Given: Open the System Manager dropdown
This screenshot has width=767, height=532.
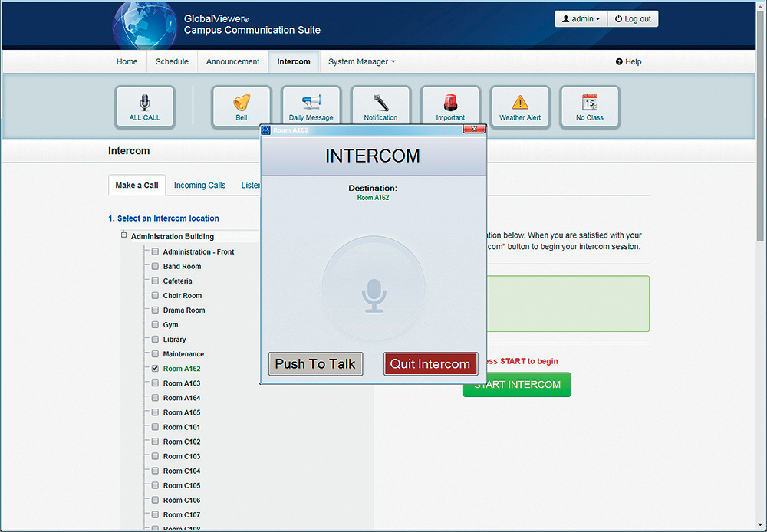Looking at the screenshot, I should tap(360, 61).
